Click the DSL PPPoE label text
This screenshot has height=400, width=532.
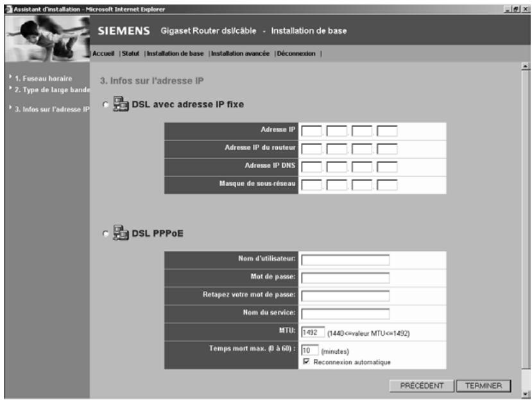pyautogui.click(x=157, y=233)
